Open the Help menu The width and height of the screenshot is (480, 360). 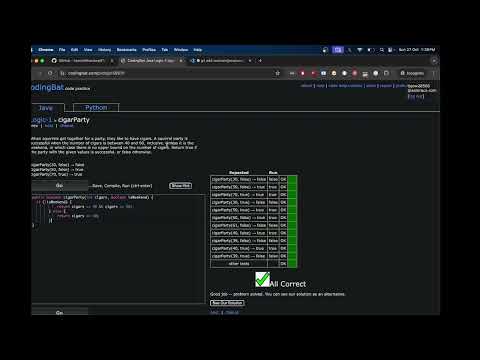[198, 50]
